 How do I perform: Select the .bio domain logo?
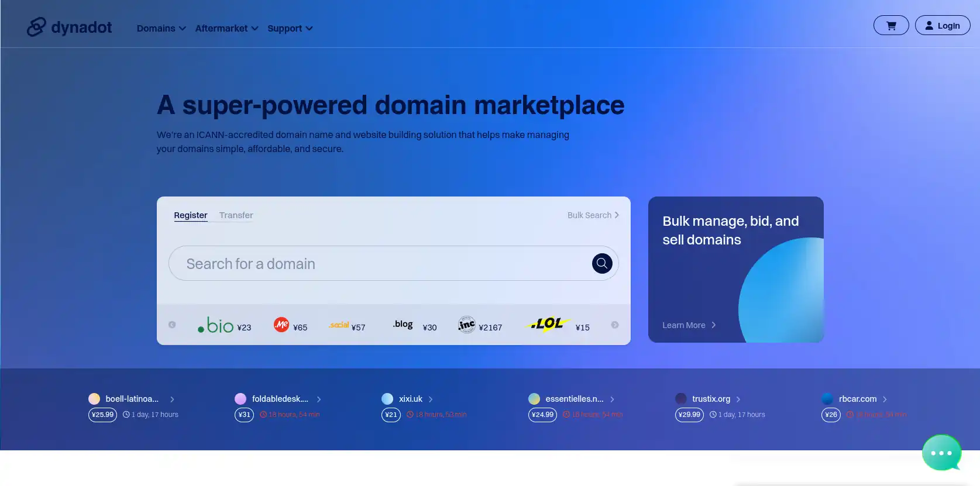pyautogui.click(x=215, y=325)
